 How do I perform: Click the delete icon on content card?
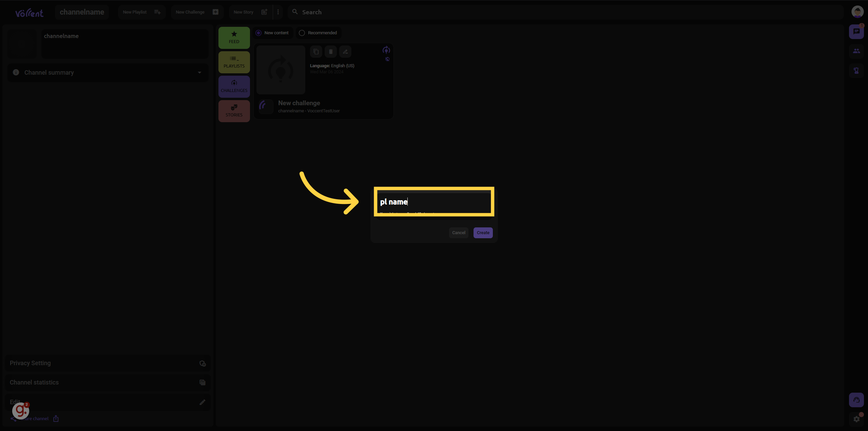point(330,52)
